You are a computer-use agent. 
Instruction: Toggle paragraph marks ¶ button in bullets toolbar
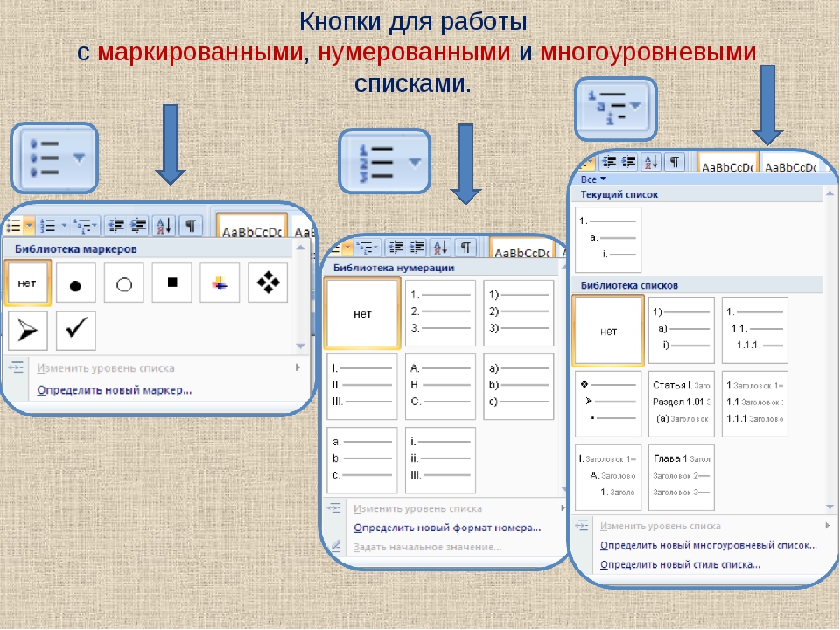(191, 226)
